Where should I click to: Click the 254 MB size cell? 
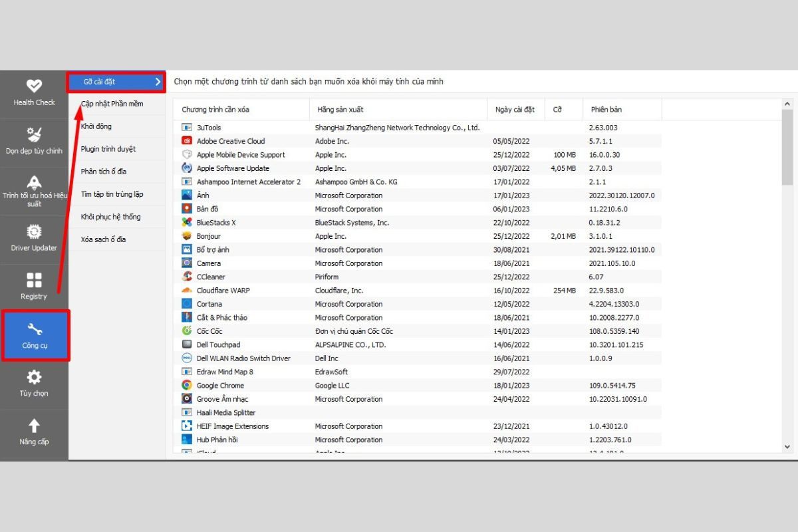[x=564, y=291]
